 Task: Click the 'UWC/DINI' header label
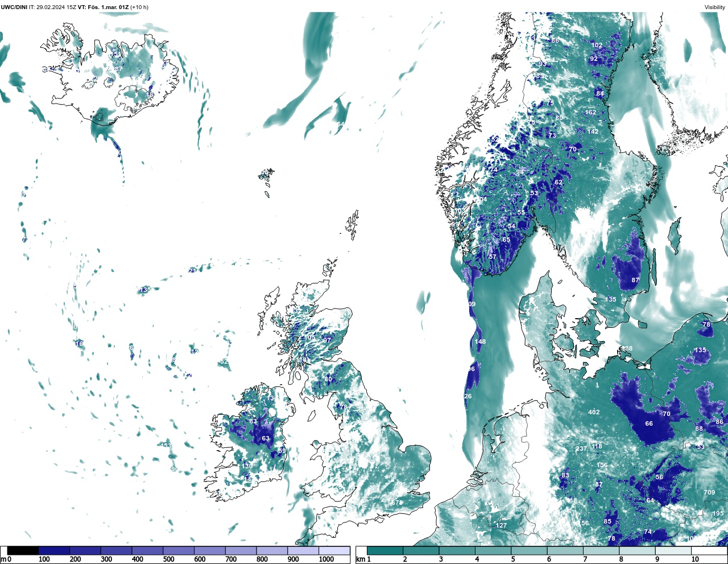coord(14,7)
